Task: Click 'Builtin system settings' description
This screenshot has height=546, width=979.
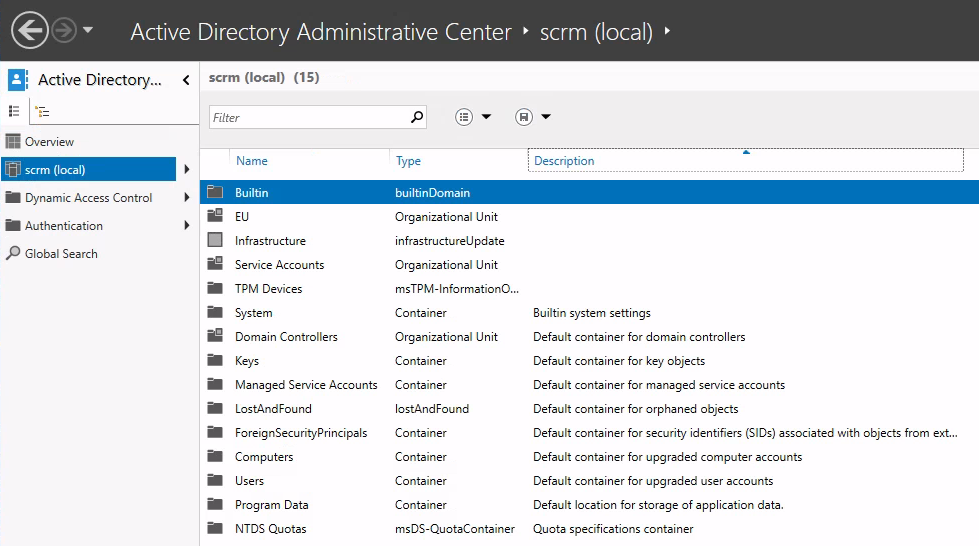Action: point(591,313)
